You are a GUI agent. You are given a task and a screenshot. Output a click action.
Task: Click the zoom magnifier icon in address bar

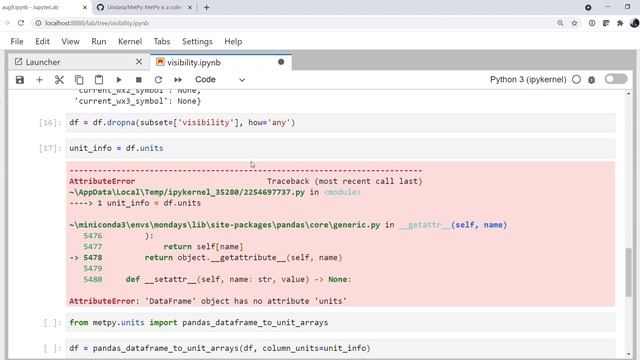560,23
